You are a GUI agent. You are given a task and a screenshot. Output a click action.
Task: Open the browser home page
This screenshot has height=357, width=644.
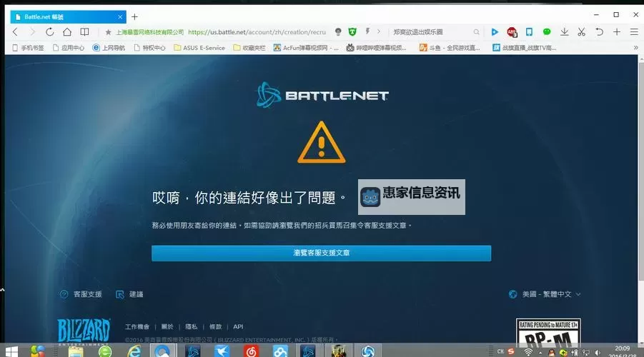coord(67,31)
